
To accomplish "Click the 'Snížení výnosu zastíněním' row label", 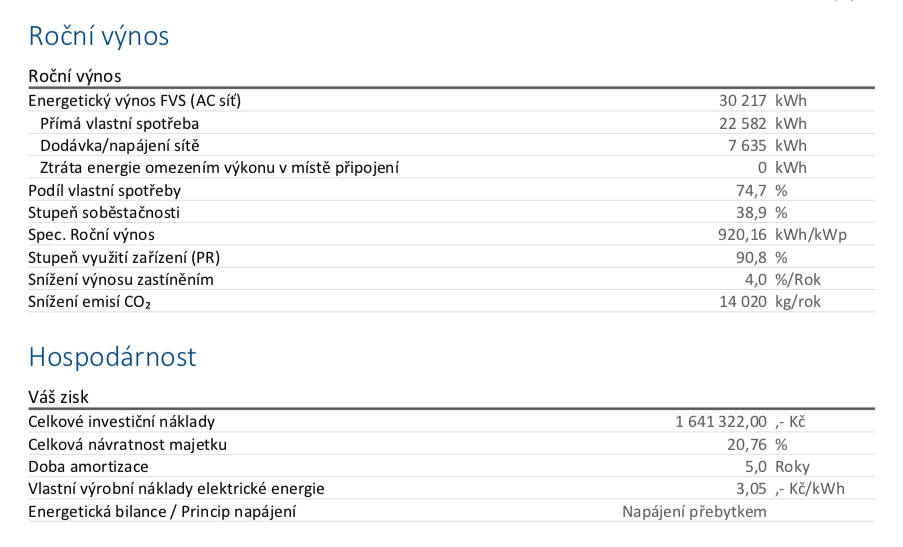I will (x=120, y=279).
